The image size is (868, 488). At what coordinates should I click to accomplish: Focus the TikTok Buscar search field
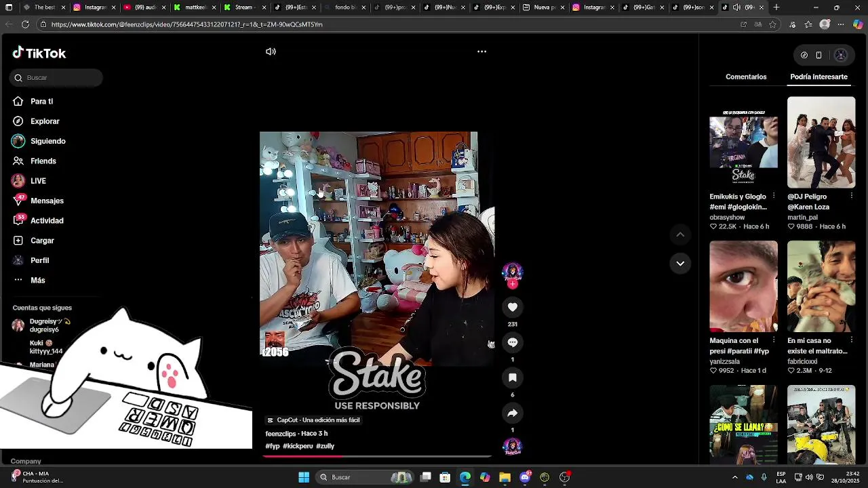[56, 78]
